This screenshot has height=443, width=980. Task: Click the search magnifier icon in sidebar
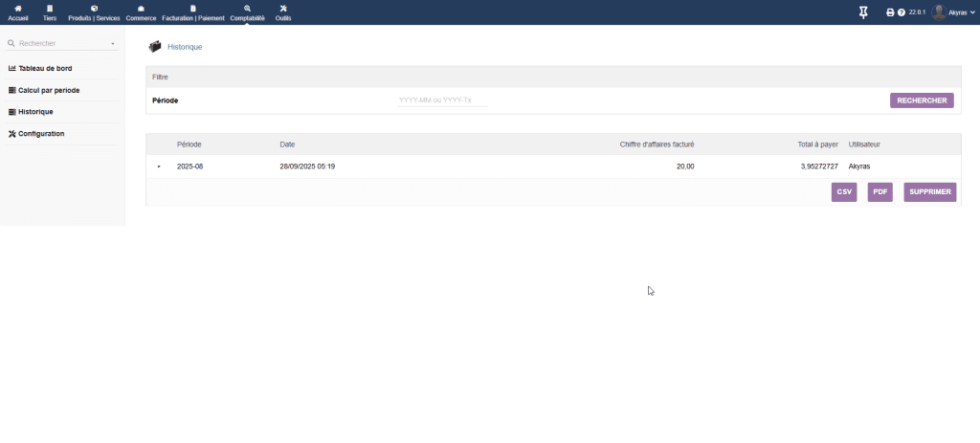11,44
